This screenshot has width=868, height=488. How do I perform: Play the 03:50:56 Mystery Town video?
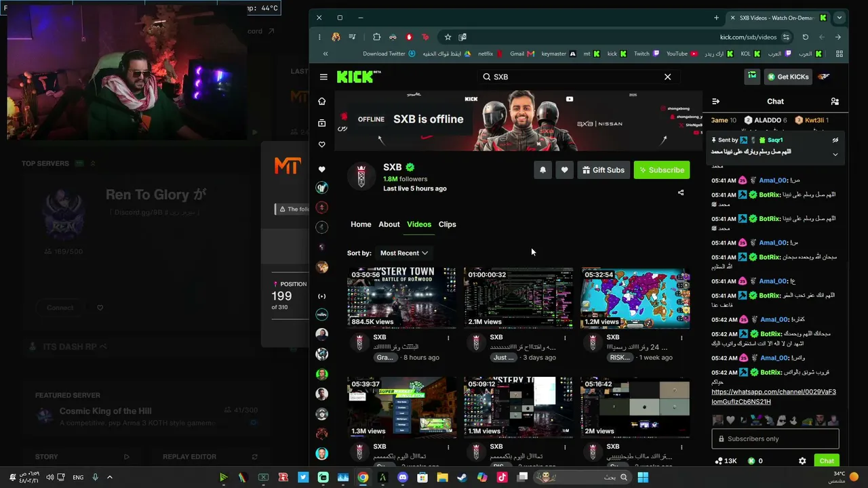click(x=401, y=298)
